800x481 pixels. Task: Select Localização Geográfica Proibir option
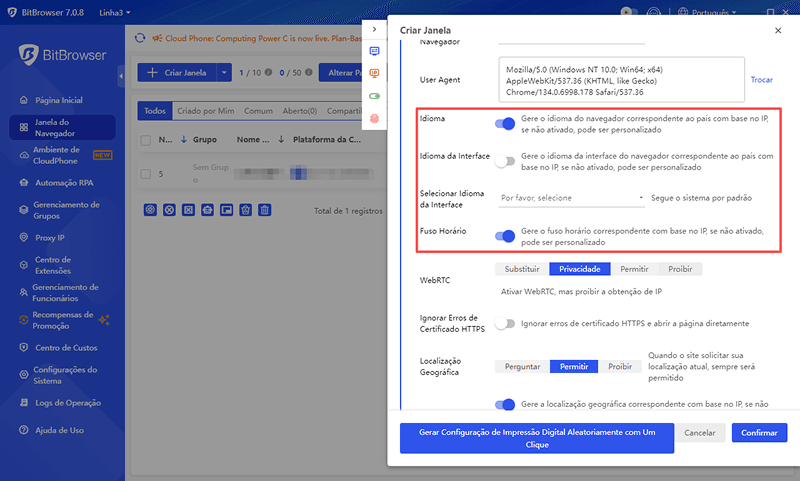(x=620, y=366)
